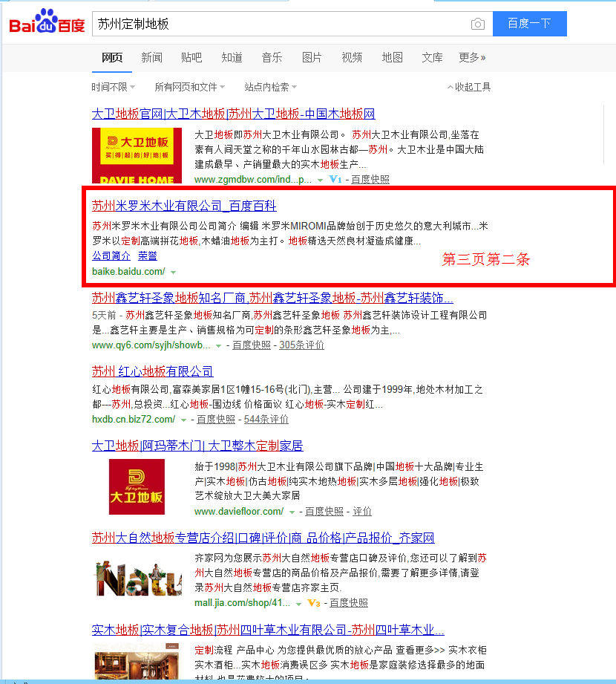Click the 大卫地板 DAVIE HOME thumbnail
The height and width of the screenshot is (684, 616).
[x=137, y=155]
